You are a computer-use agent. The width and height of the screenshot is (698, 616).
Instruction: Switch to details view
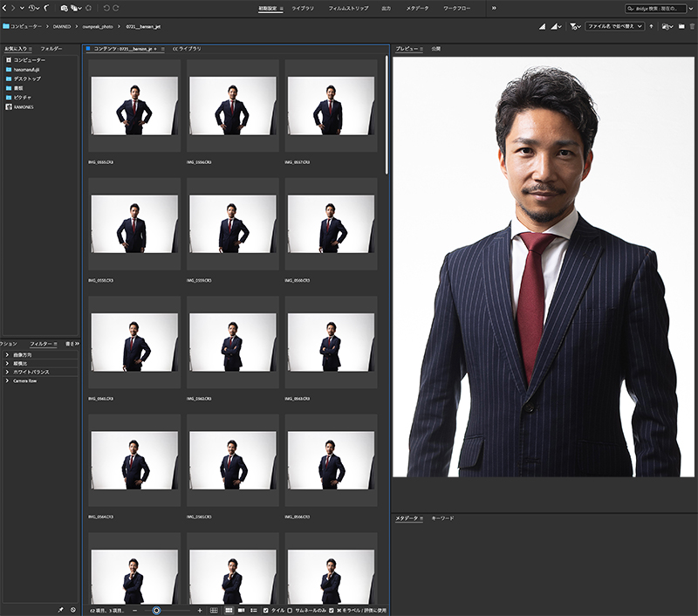[x=241, y=611]
